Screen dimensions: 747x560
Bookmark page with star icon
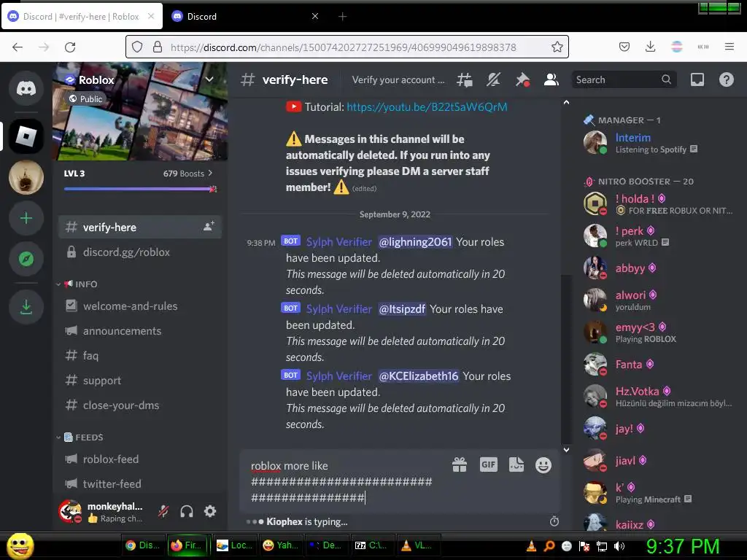tap(557, 47)
